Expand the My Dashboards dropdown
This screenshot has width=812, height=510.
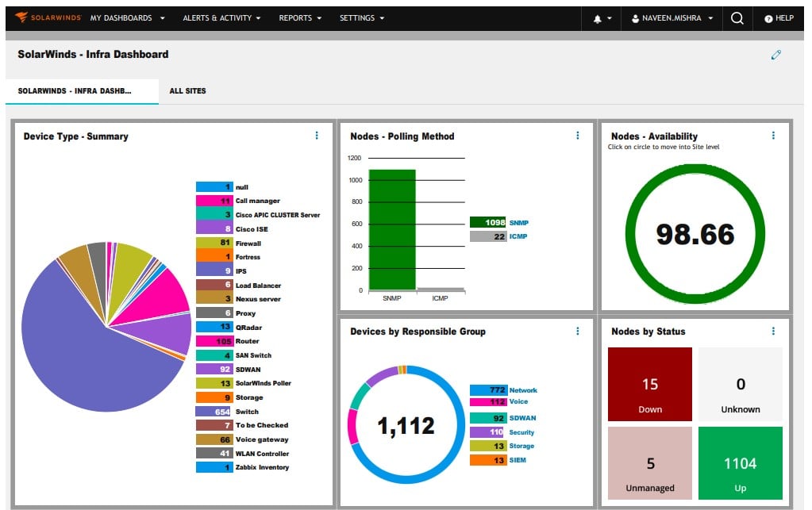127,18
